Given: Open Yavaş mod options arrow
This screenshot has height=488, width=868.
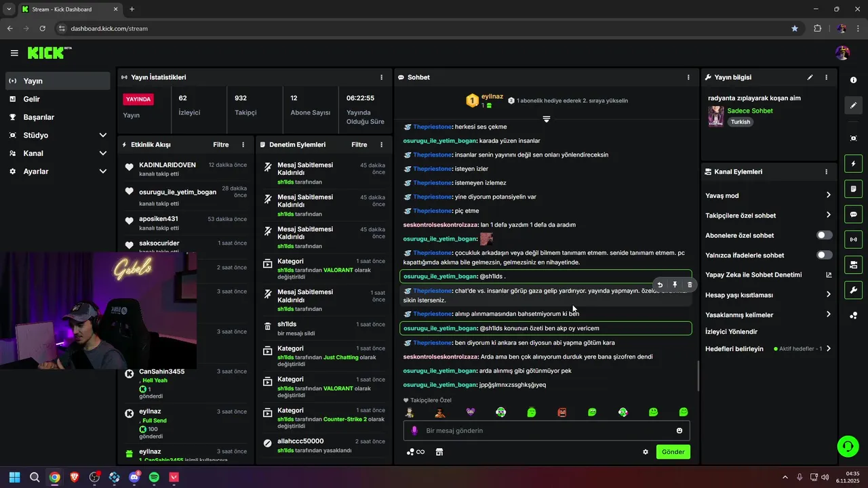Looking at the screenshot, I should click(828, 195).
